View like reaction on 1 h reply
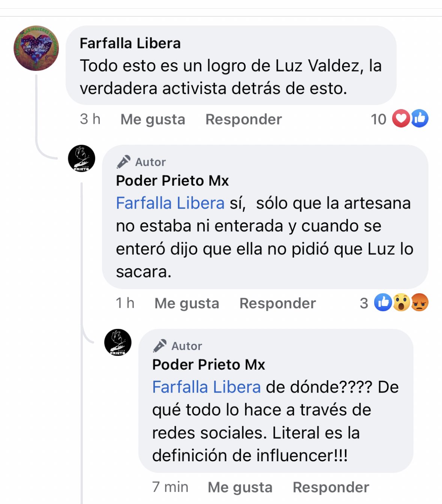442x504 pixels. point(383,302)
